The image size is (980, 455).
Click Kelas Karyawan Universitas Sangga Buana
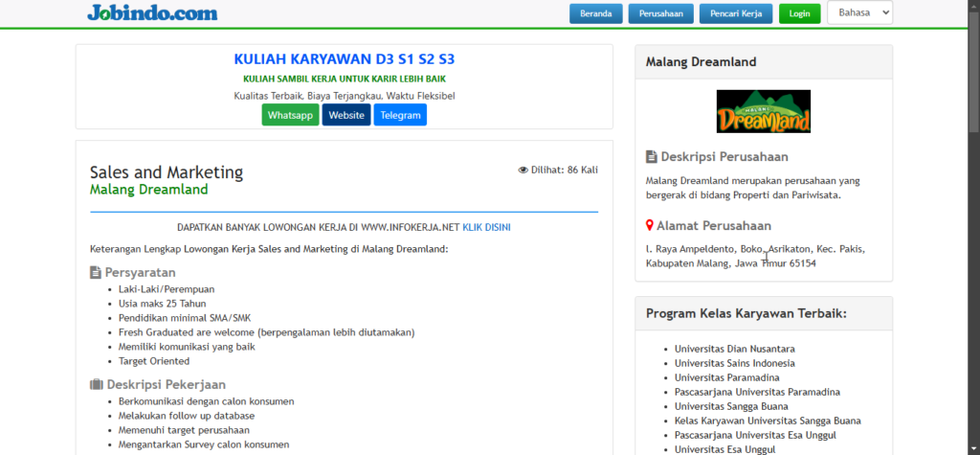coord(768,421)
